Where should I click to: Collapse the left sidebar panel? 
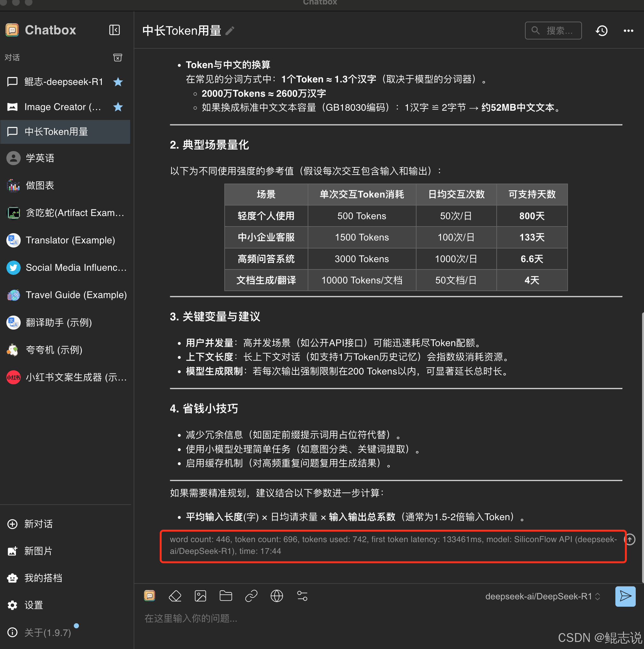click(114, 30)
